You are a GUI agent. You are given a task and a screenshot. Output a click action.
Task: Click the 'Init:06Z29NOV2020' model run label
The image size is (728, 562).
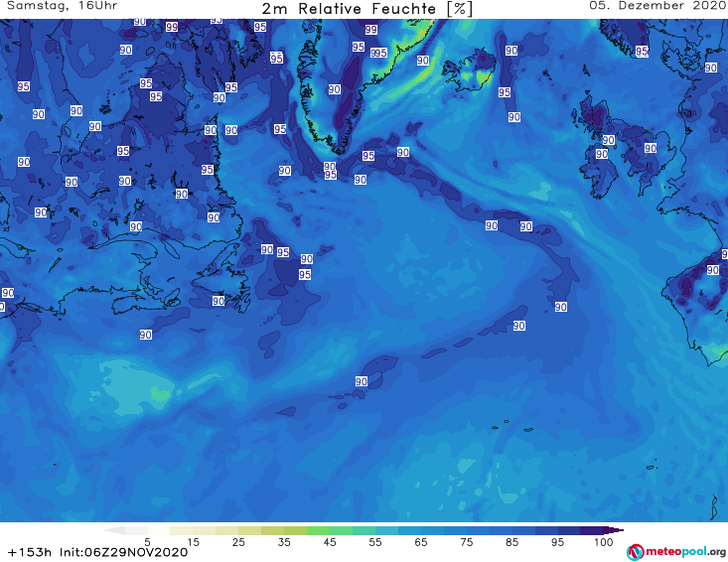click(123, 552)
